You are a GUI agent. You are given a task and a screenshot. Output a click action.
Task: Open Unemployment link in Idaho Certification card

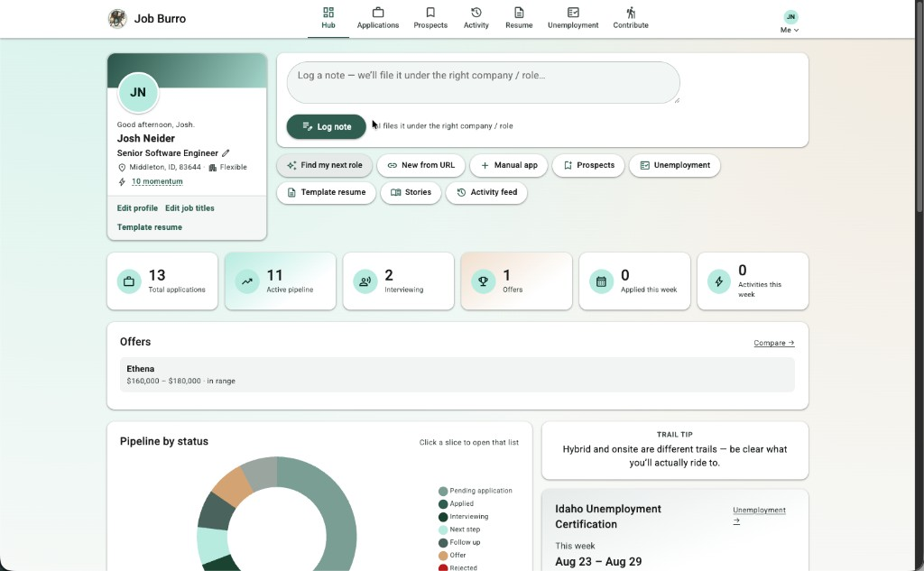(x=759, y=515)
